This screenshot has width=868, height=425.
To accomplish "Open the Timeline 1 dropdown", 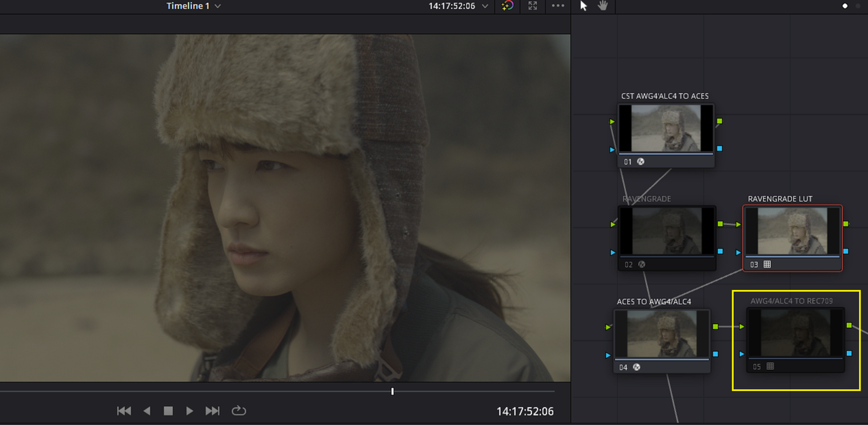I will click(194, 6).
